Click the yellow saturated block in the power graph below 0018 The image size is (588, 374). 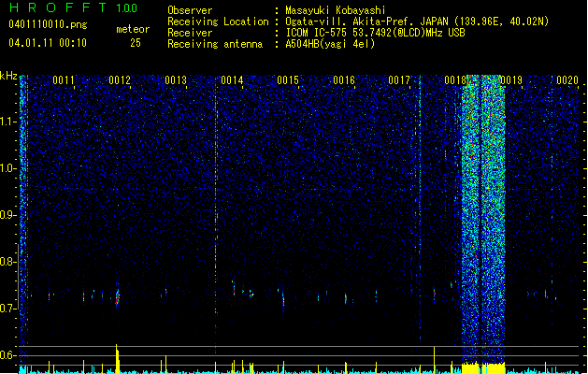click(483, 368)
